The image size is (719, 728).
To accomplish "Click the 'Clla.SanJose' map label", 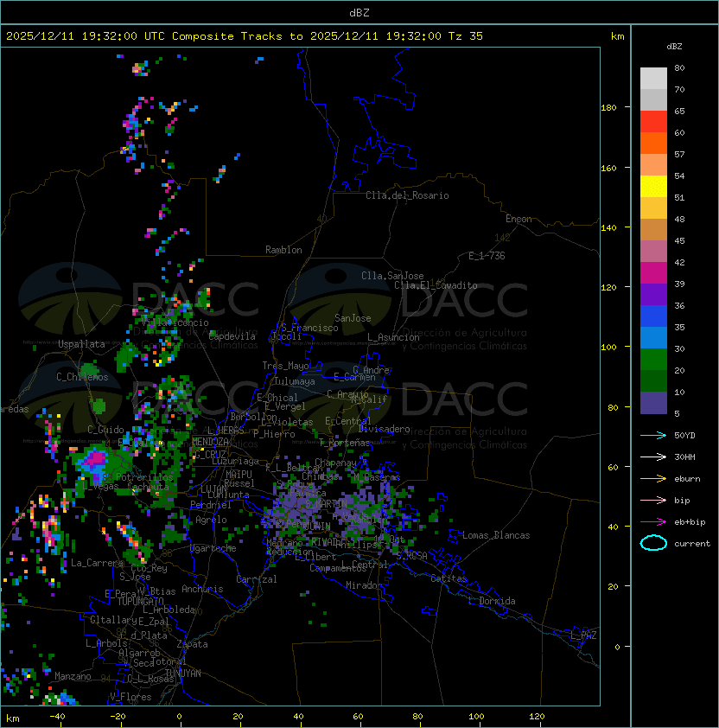I will [x=392, y=276].
